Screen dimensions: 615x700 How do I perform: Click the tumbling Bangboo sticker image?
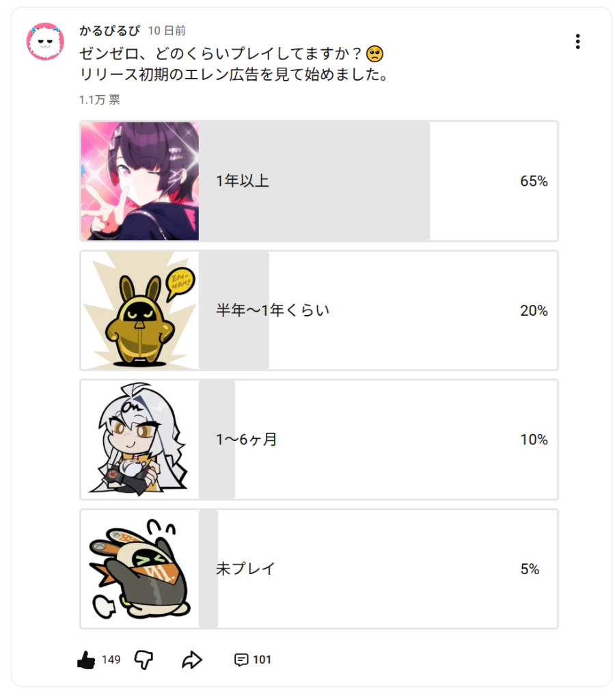click(140, 569)
